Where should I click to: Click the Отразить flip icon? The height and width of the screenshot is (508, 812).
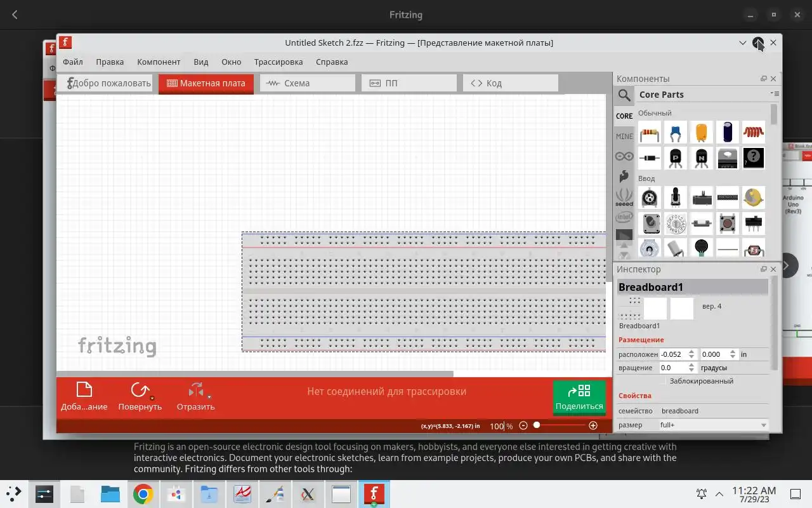pyautogui.click(x=195, y=390)
